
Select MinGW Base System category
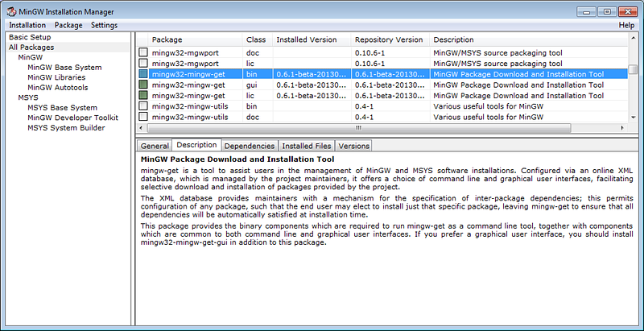[x=64, y=68]
